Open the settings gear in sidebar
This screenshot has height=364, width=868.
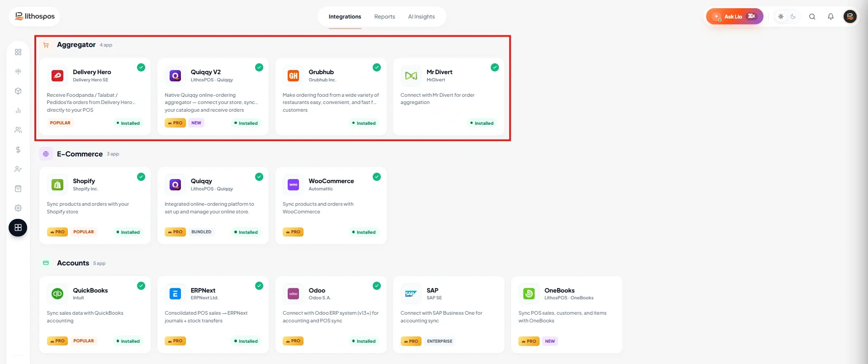pyautogui.click(x=18, y=208)
